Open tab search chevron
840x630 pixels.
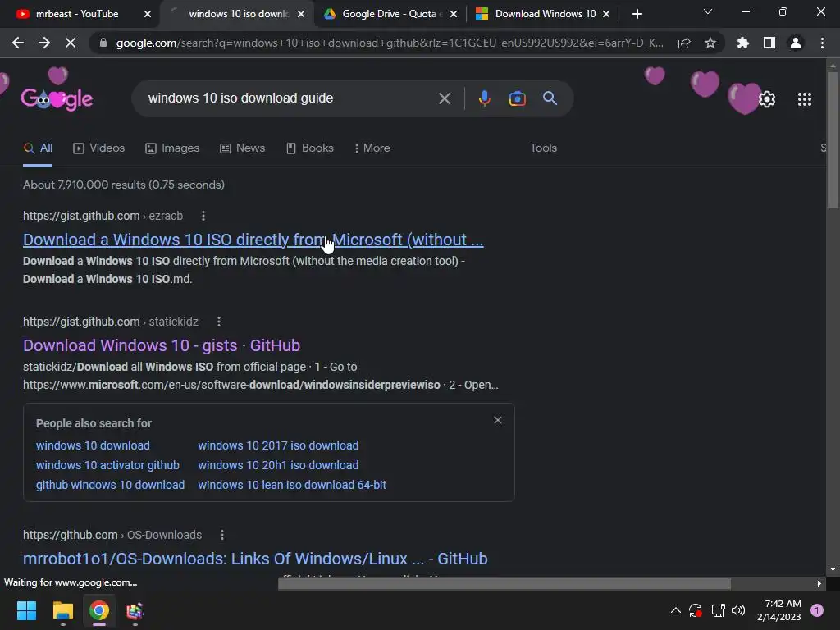[708, 11]
